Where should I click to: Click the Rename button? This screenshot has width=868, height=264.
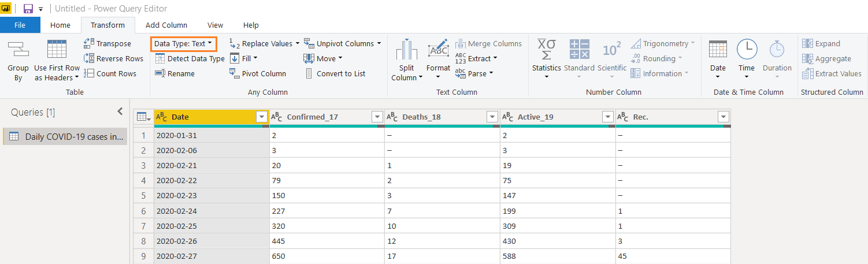click(175, 73)
